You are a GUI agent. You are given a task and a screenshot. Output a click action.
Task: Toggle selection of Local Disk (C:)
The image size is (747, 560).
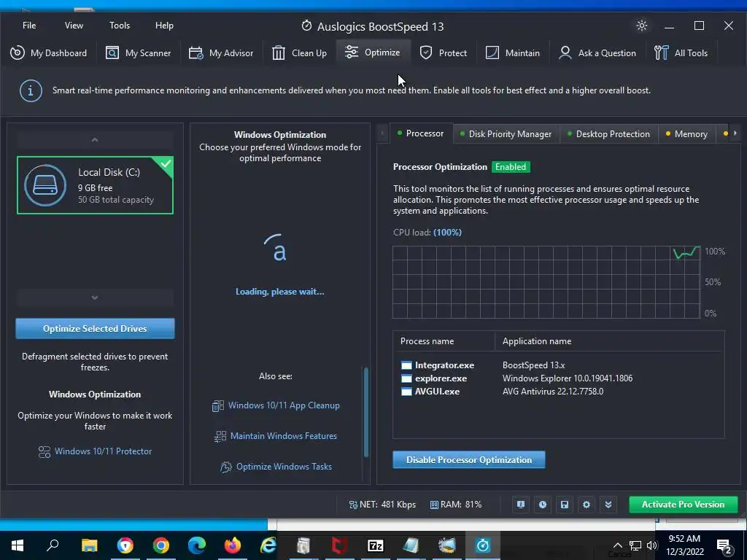click(95, 185)
